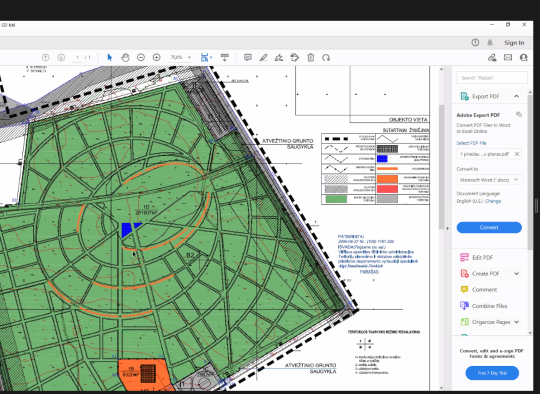540x394 pixels.
Task: Activate the hand pan tool
Action: pyautogui.click(x=125, y=58)
